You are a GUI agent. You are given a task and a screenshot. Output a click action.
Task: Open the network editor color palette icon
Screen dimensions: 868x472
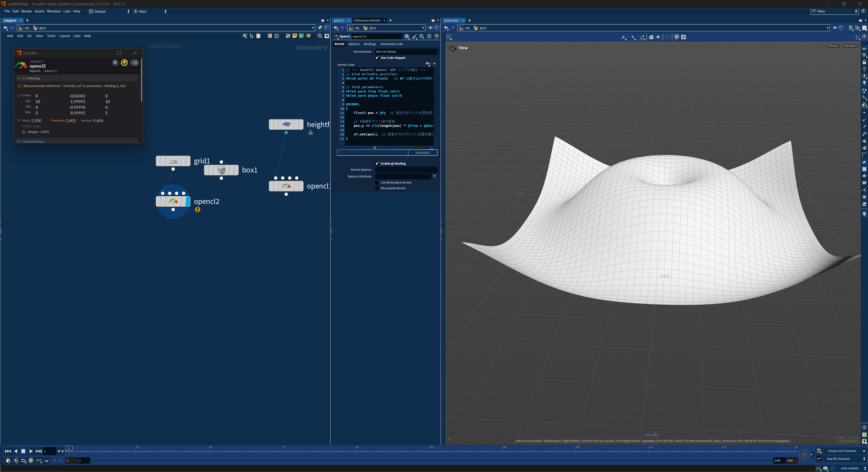click(269, 36)
